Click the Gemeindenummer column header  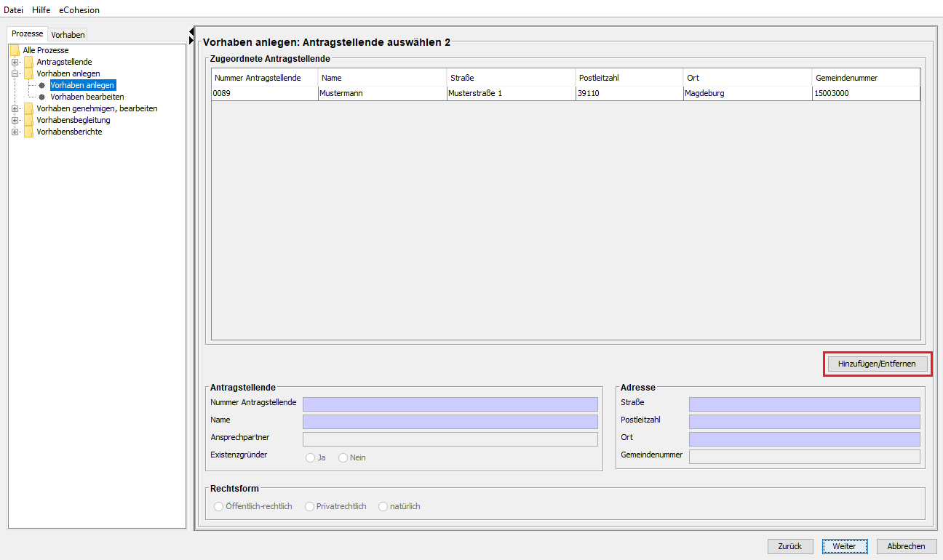pos(867,78)
